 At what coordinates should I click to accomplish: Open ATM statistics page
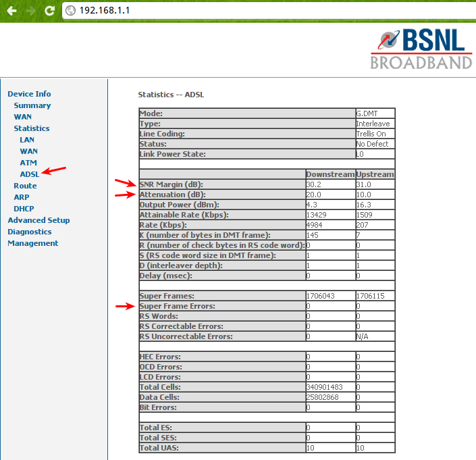pyautogui.click(x=28, y=163)
